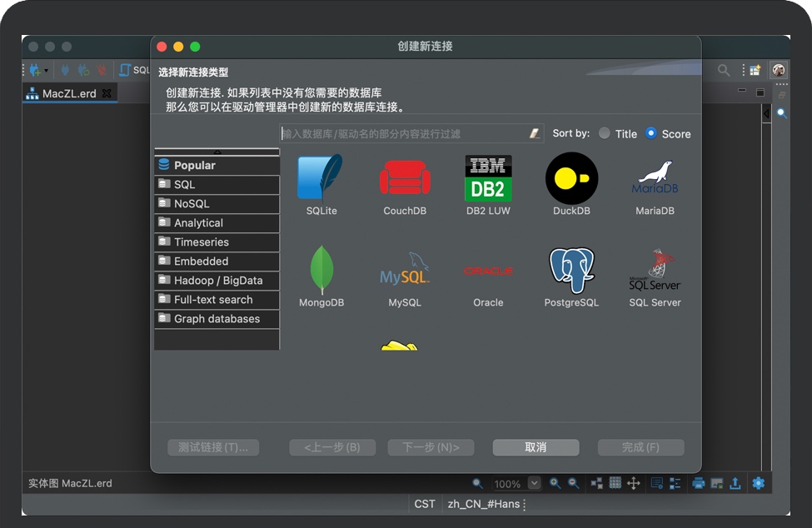Click the DBeaver beaver perspective icon

pos(779,70)
